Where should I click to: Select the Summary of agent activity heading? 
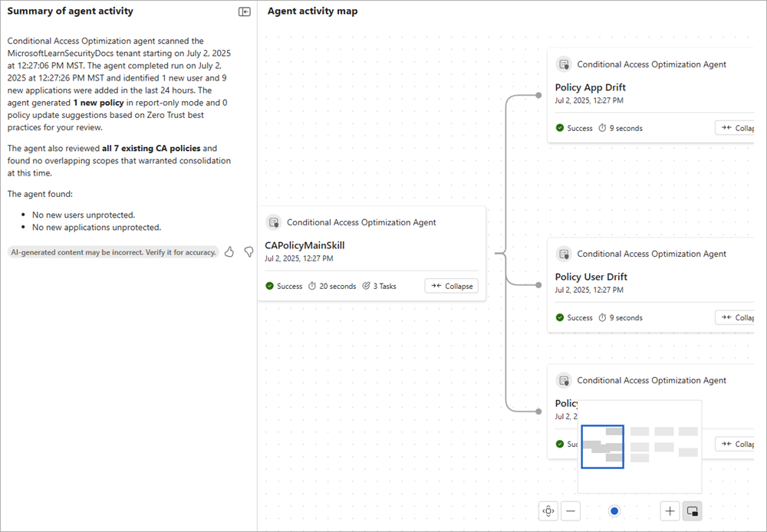coord(70,11)
